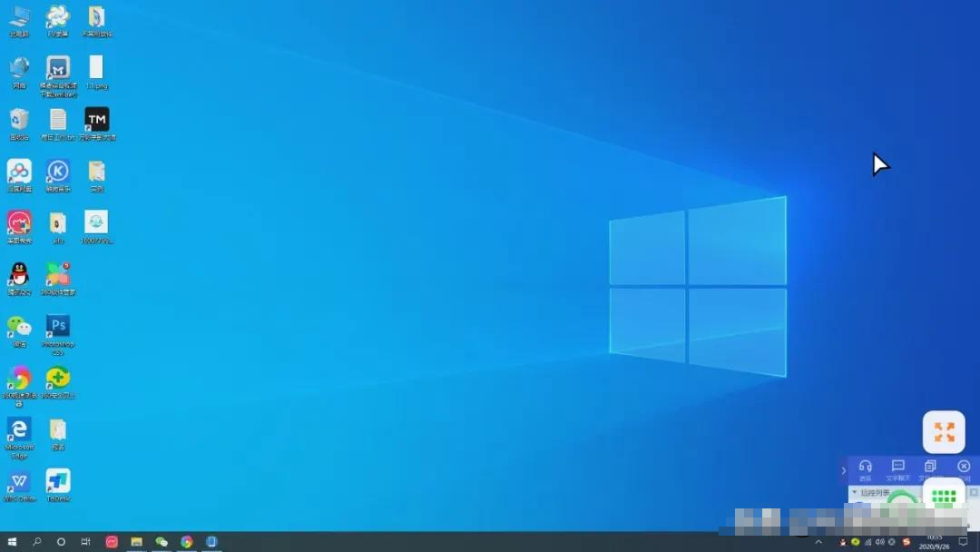Open File Explorer on taskbar
The height and width of the screenshot is (552, 980).
coord(136,541)
